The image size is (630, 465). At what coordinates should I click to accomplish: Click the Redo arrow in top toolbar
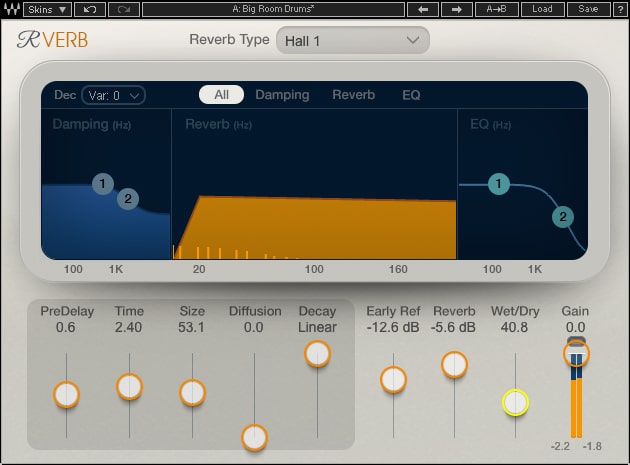click(x=123, y=9)
